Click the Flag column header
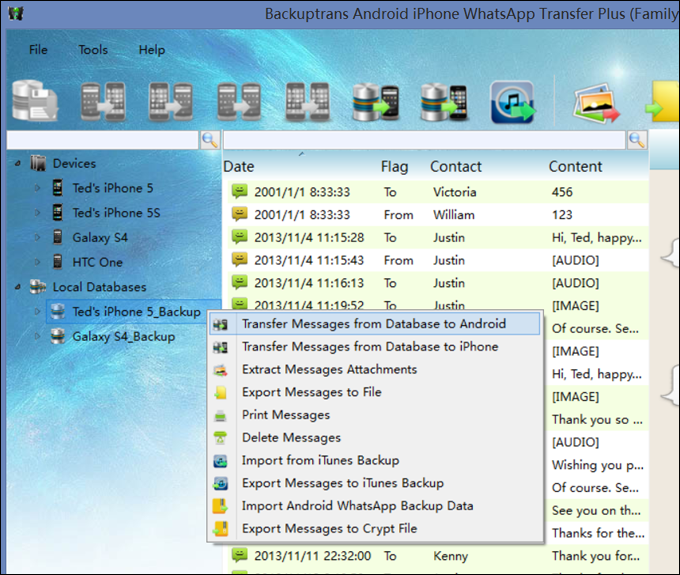This screenshot has width=680, height=575. point(395,167)
